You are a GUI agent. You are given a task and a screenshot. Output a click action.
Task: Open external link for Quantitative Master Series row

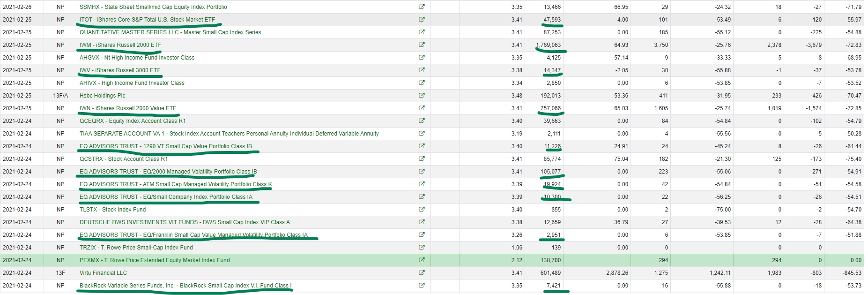(x=422, y=32)
